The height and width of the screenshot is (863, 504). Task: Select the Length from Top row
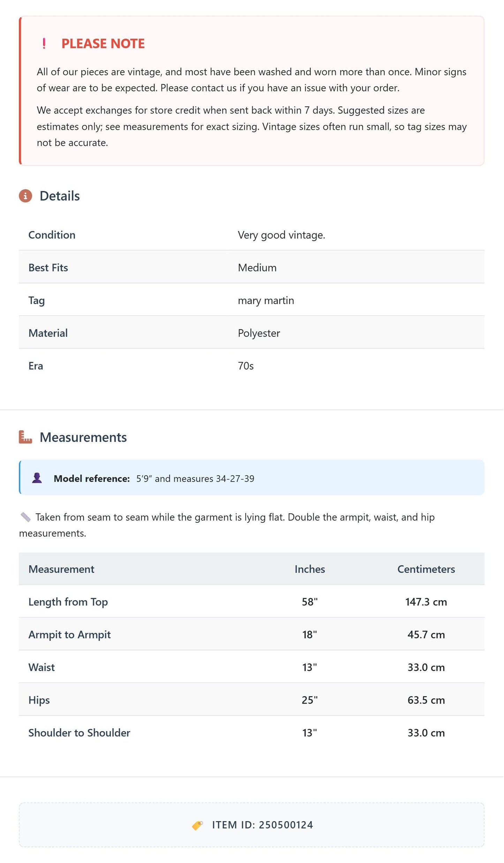tap(251, 602)
